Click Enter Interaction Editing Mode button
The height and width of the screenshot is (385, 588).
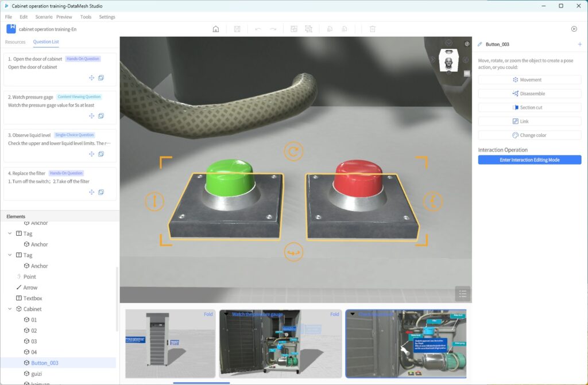coord(529,160)
